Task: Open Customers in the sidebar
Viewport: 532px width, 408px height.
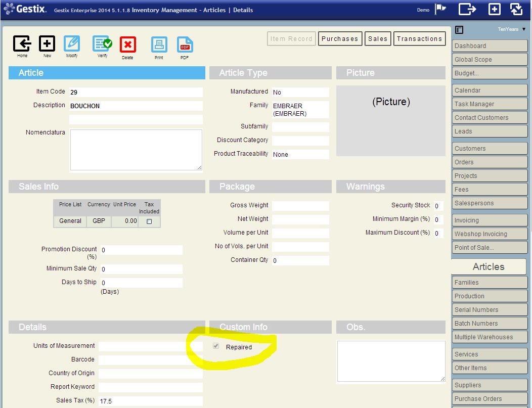Action: 490,148
